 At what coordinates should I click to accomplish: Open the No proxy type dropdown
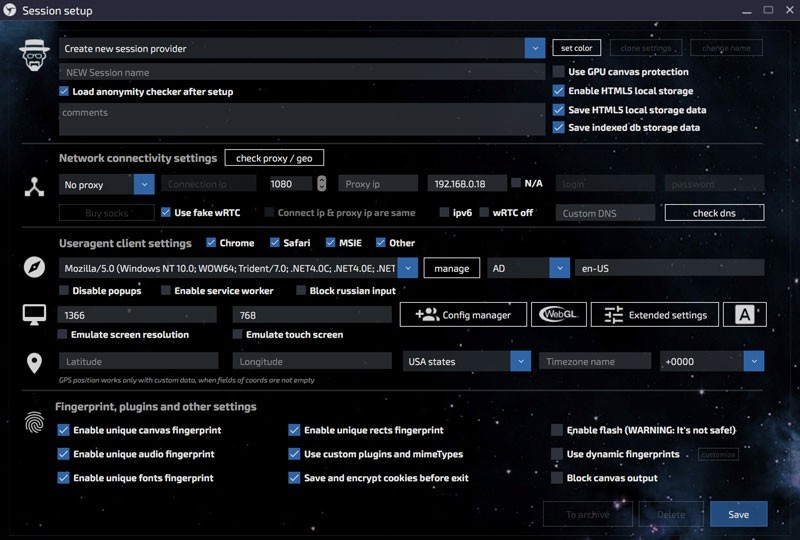143,184
